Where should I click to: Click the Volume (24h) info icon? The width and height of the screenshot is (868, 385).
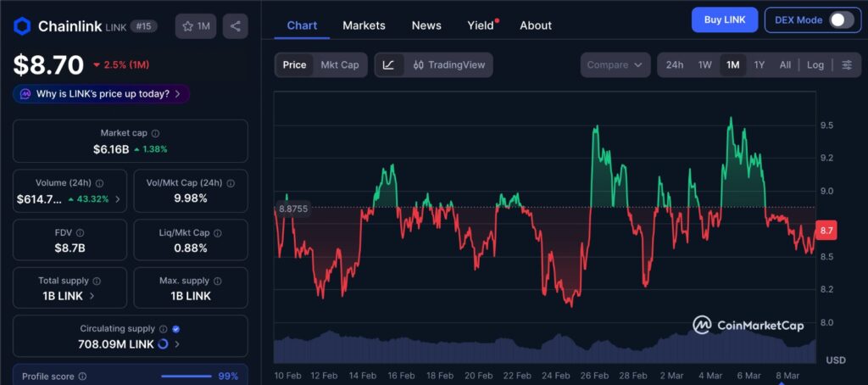(100, 183)
